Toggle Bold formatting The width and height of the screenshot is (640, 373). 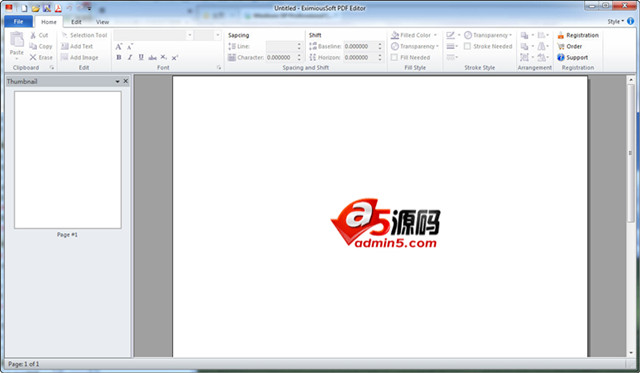[x=119, y=58]
